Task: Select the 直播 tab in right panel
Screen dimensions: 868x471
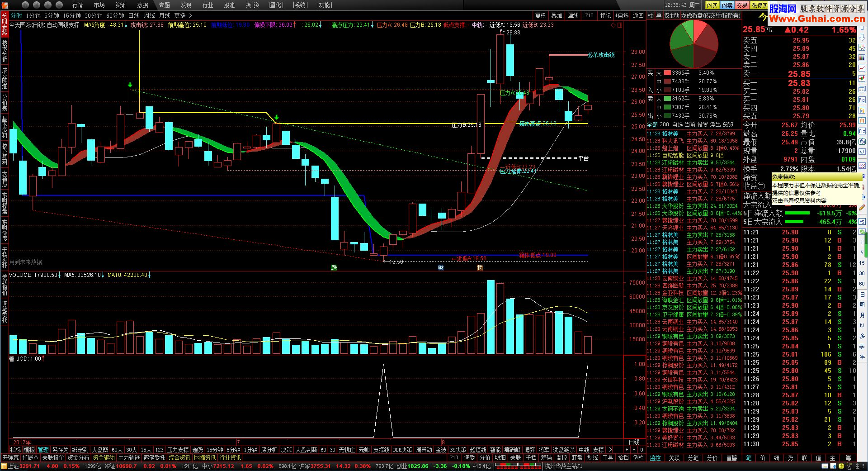Action: [x=731, y=458]
